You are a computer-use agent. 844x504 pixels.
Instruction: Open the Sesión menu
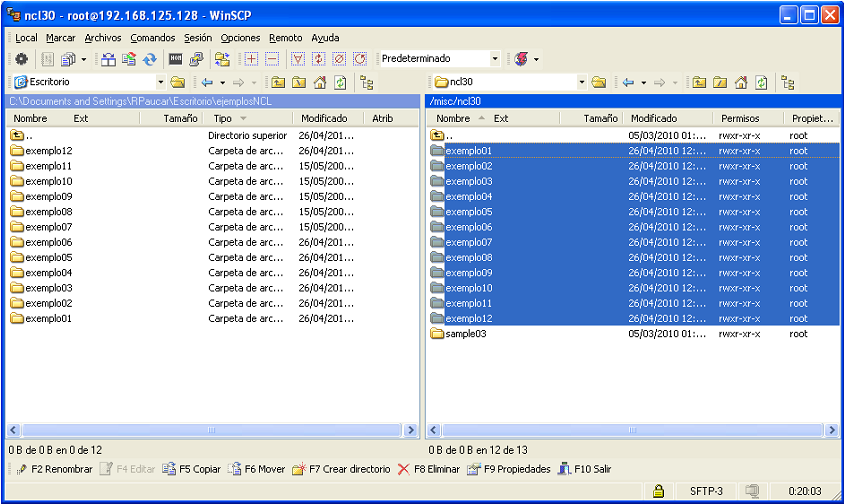click(198, 38)
